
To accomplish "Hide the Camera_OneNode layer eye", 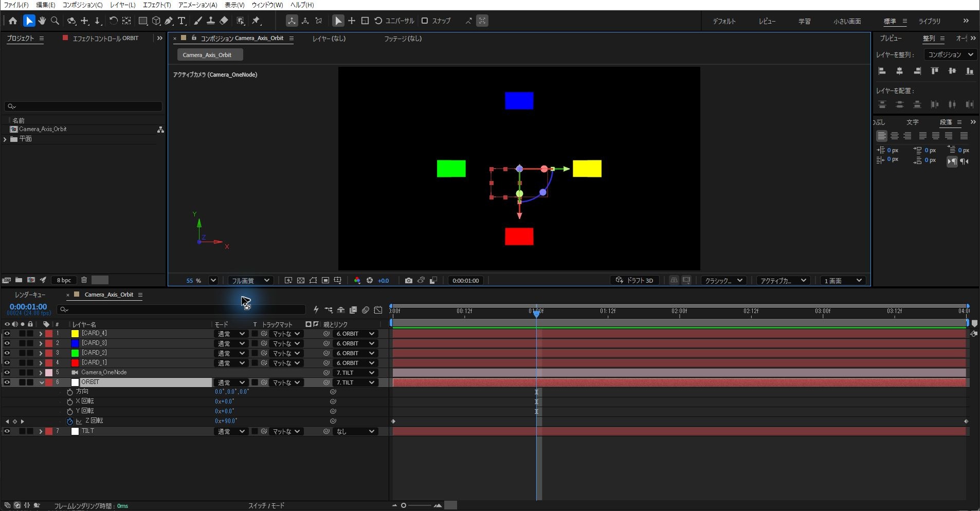I will (x=7, y=373).
